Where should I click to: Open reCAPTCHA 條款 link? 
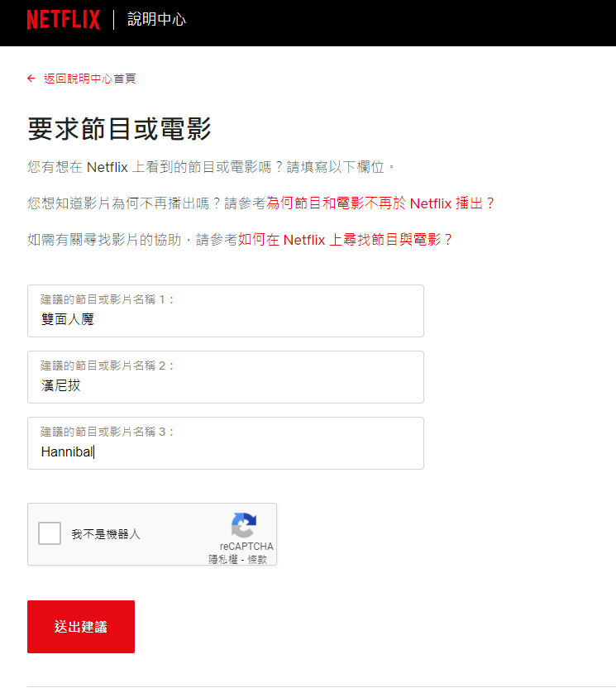click(257, 560)
